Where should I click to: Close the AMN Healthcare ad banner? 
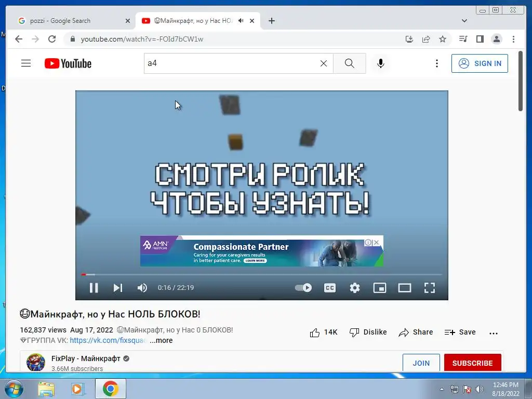(376, 242)
